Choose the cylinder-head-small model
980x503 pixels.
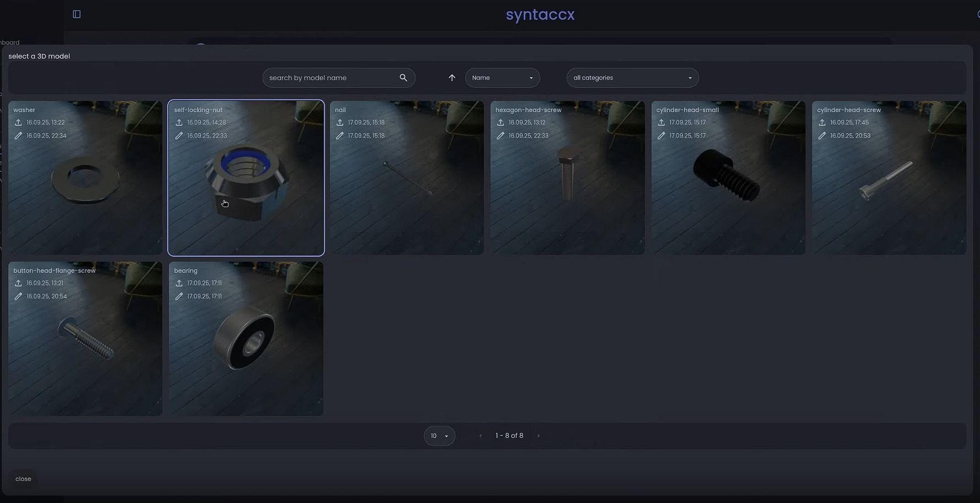click(x=728, y=178)
